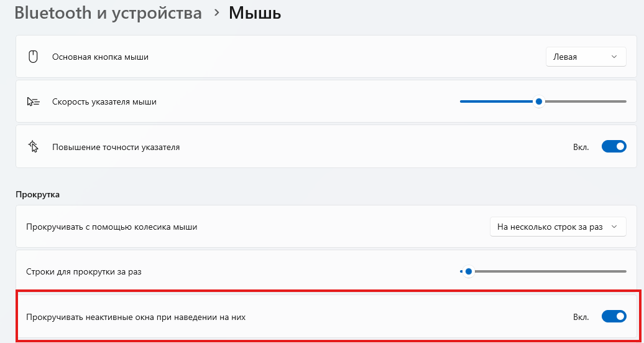Toggle Прокручивать неактивные окна при наведении switch
This screenshot has width=644, height=343.
tap(614, 316)
